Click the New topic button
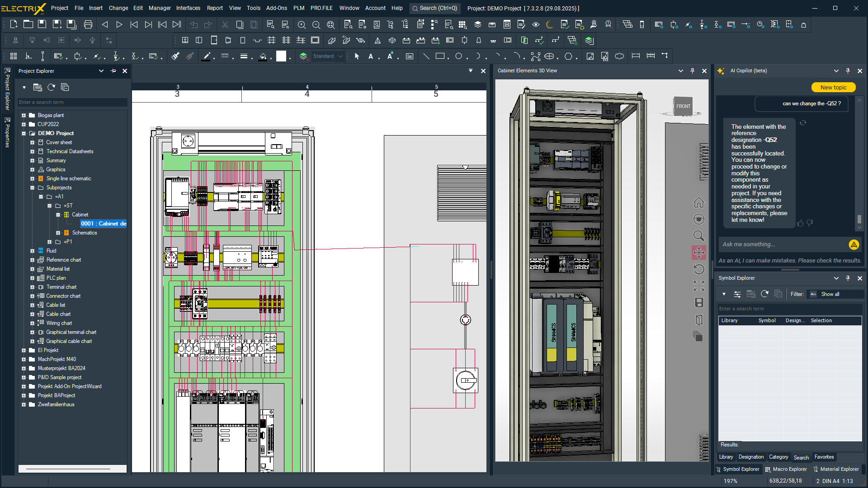Screen dimensions: 868x488 [x=833, y=88]
